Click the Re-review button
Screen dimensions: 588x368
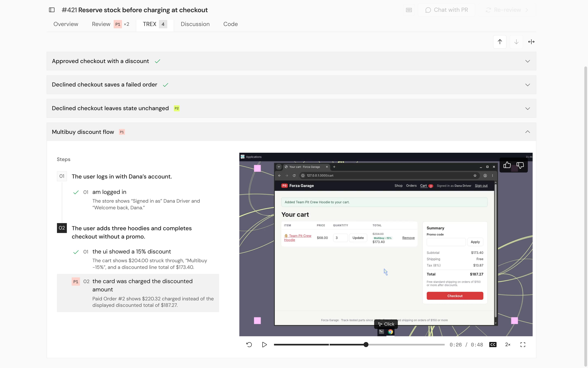(x=507, y=10)
